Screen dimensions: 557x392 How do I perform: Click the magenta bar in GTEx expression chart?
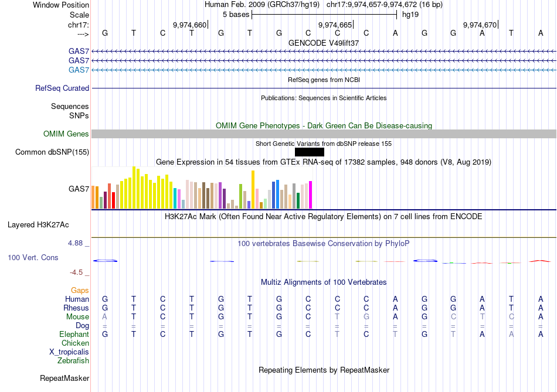coord(311,195)
